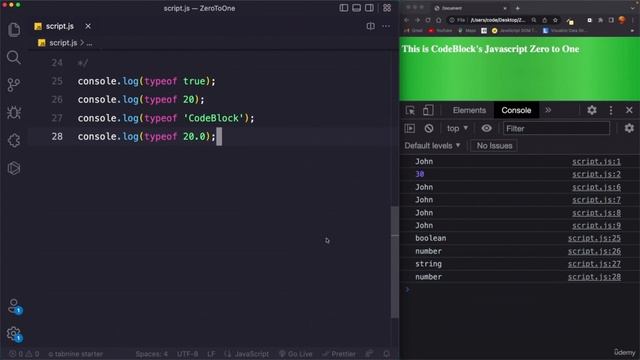640x360 pixels.
Task: Close the script.js editor tab
Action: tap(88, 26)
